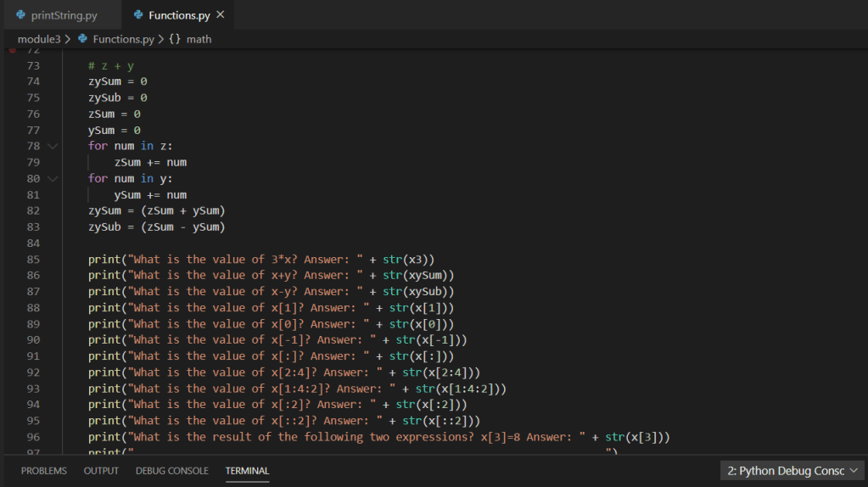Show the PROBLEMS panel
868x487 pixels.
44,471
